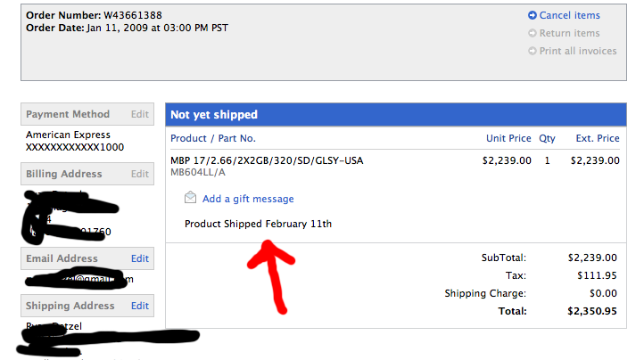Image resolution: width=644 pixels, height=360 pixels.
Task: Edit the Email Address
Action: click(140, 258)
